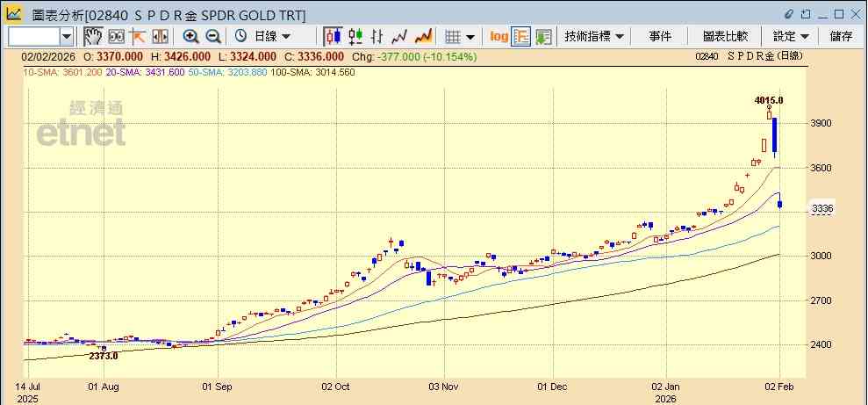Viewport: 868px width, 405px height.
Task: Click the paperclip attach icon in title bar
Action: point(789,14)
